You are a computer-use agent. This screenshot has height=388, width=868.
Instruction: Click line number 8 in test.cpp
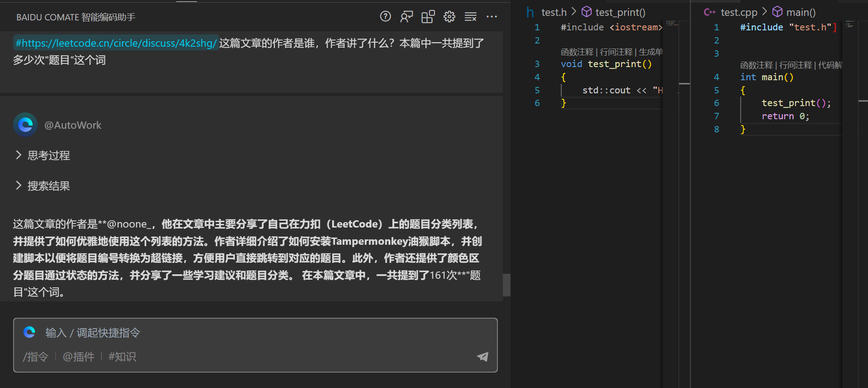[x=716, y=129]
